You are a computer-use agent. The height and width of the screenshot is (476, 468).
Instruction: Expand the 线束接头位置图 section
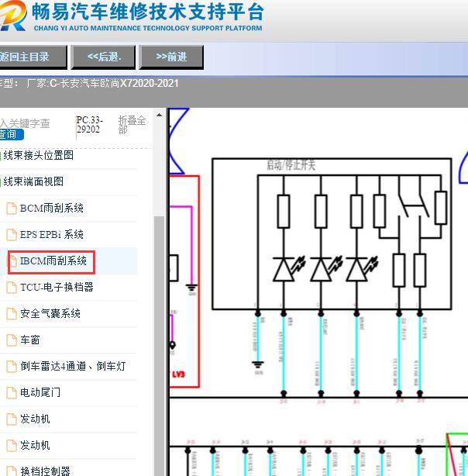tap(39, 155)
